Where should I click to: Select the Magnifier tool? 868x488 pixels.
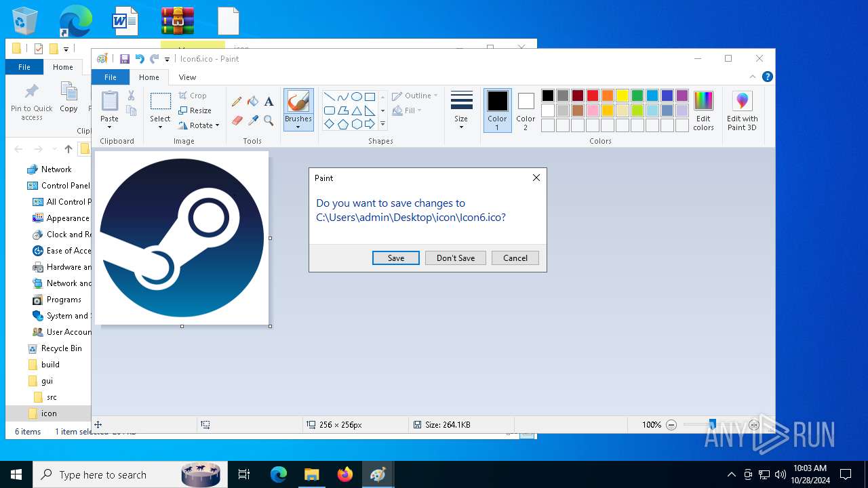(269, 121)
